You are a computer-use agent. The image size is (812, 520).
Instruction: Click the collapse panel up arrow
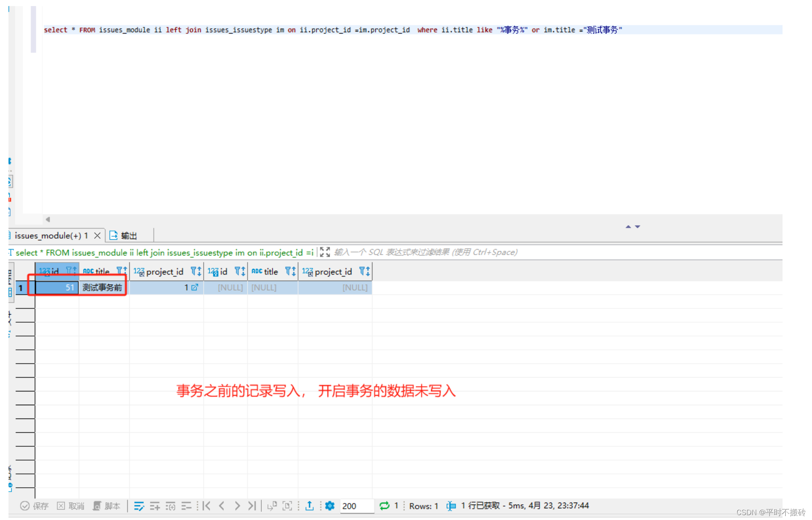pos(628,227)
